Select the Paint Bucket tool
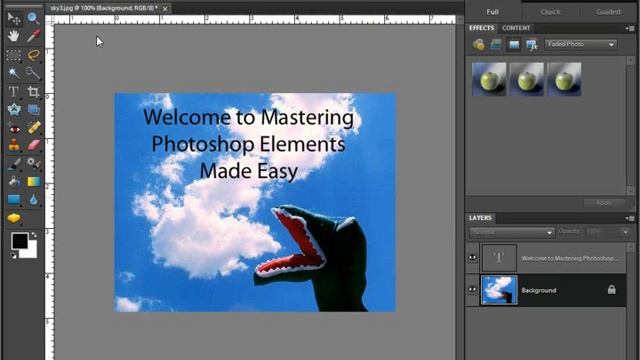 coord(13,181)
